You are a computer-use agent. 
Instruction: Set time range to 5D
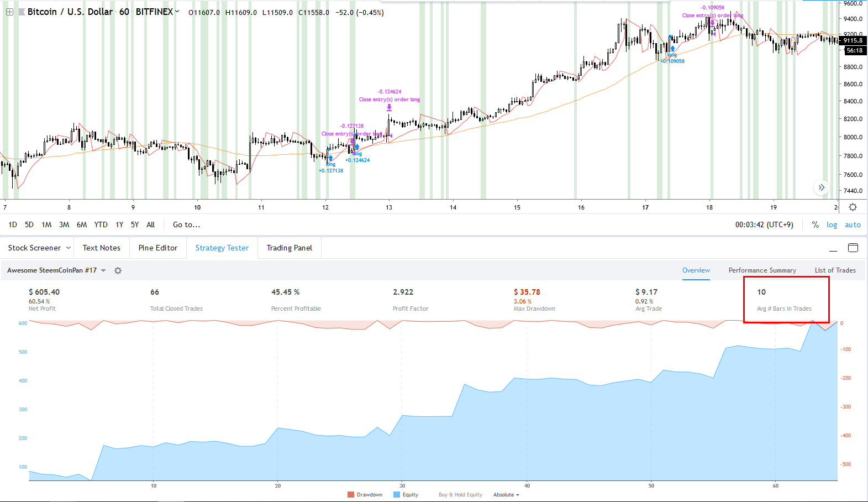click(x=29, y=224)
